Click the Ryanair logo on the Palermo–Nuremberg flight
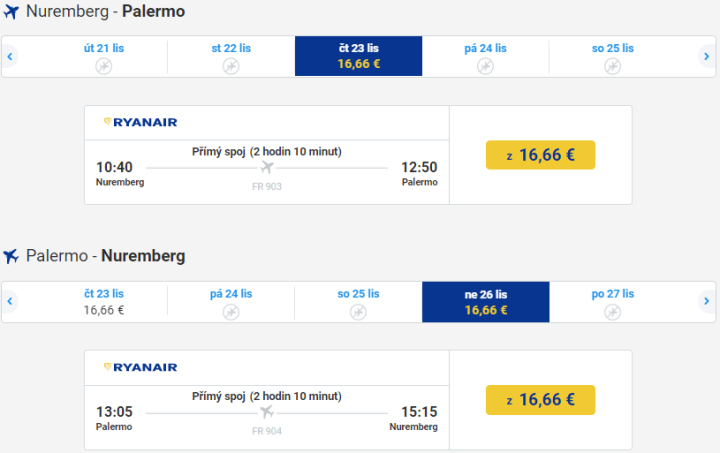Image resolution: width=720 pixels, height=453 pixels. (141, 367)
